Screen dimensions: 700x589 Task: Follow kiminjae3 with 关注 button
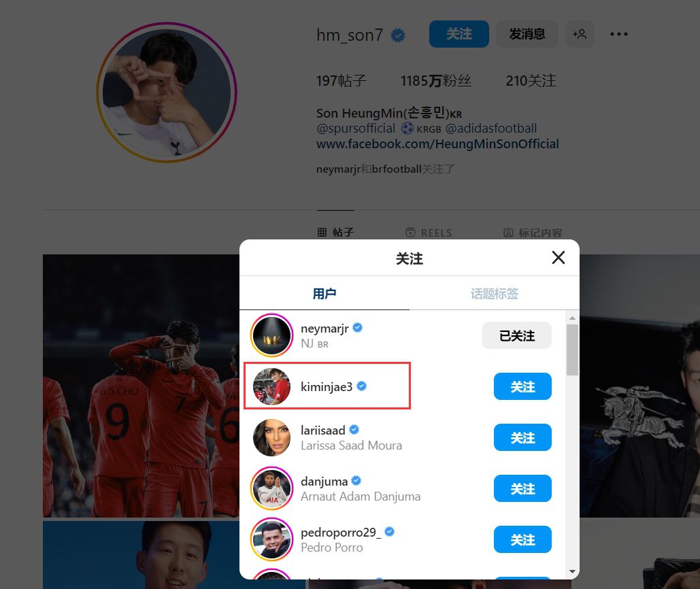point(522,386)
